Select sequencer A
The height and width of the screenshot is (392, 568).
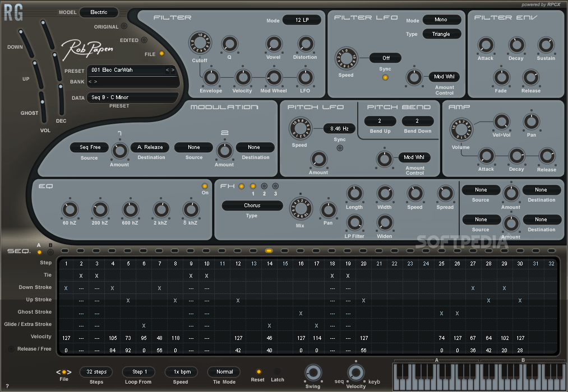click(39, 252)
